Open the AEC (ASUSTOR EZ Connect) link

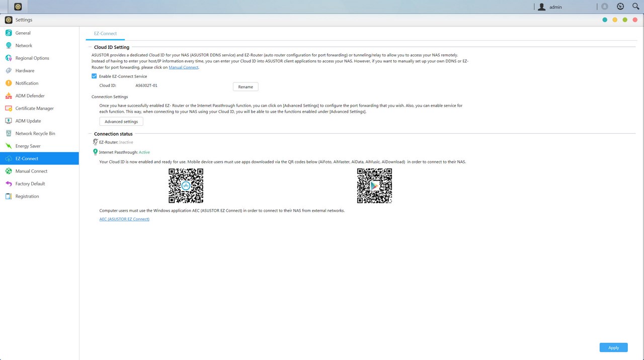124,219
